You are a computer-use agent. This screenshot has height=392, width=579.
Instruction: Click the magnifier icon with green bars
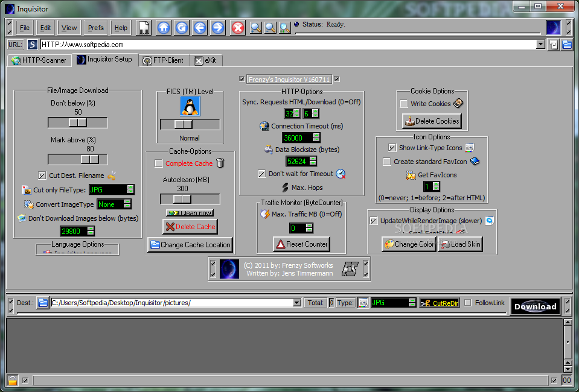click(x=285, y=28)
